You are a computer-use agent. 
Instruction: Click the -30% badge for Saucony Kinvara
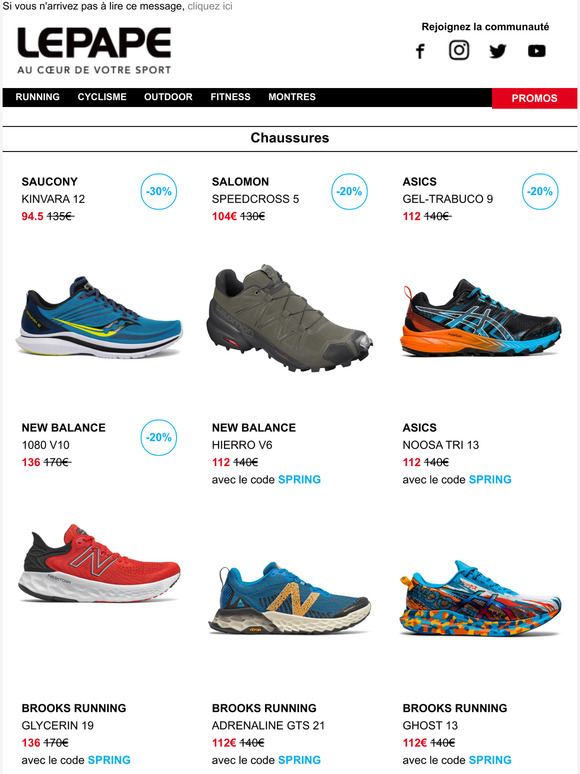coord(158,192)
